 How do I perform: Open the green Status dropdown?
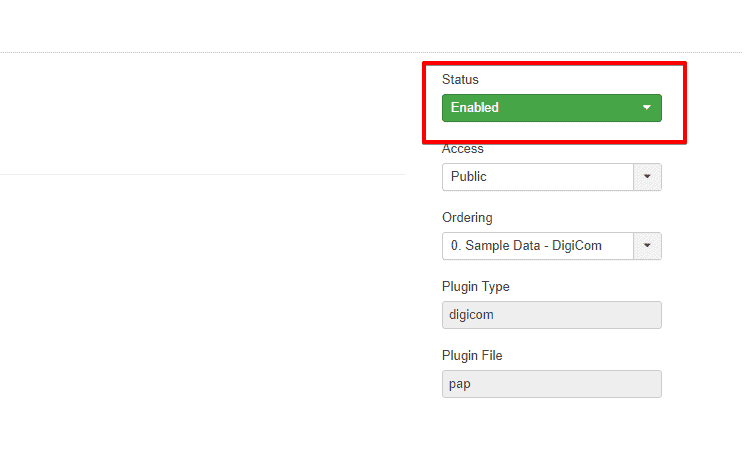tap(551, 108)
